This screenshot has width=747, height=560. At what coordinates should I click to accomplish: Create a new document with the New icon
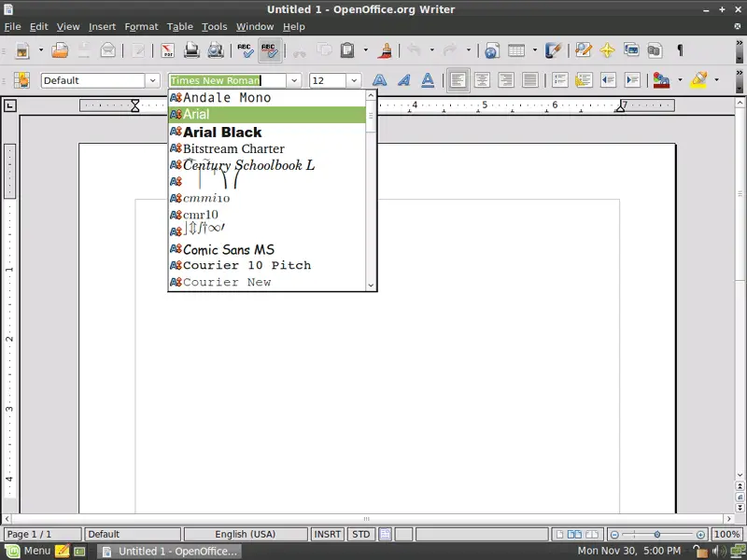click(x=21, y=50)
